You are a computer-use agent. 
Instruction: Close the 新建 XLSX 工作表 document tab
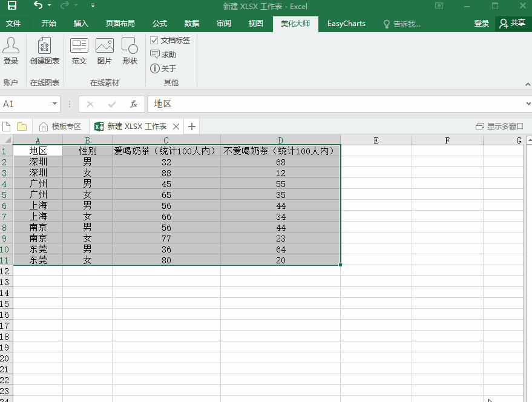pos(176,127)
